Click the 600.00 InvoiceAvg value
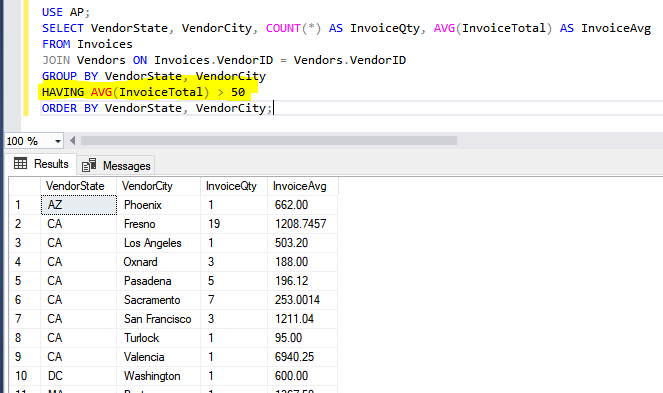The image size is (663, 393). coord(291,376)
